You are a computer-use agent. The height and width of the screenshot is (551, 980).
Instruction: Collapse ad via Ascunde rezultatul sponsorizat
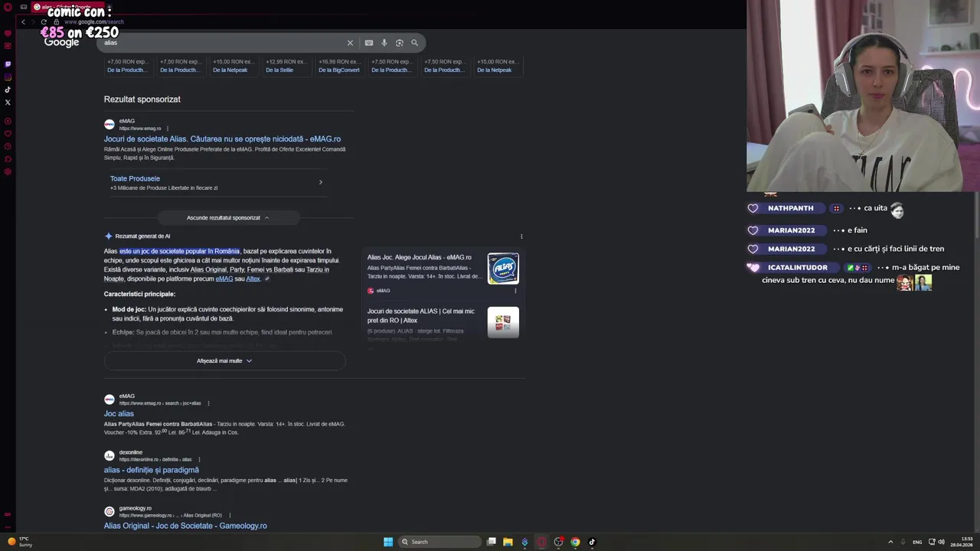pos(227,217)
